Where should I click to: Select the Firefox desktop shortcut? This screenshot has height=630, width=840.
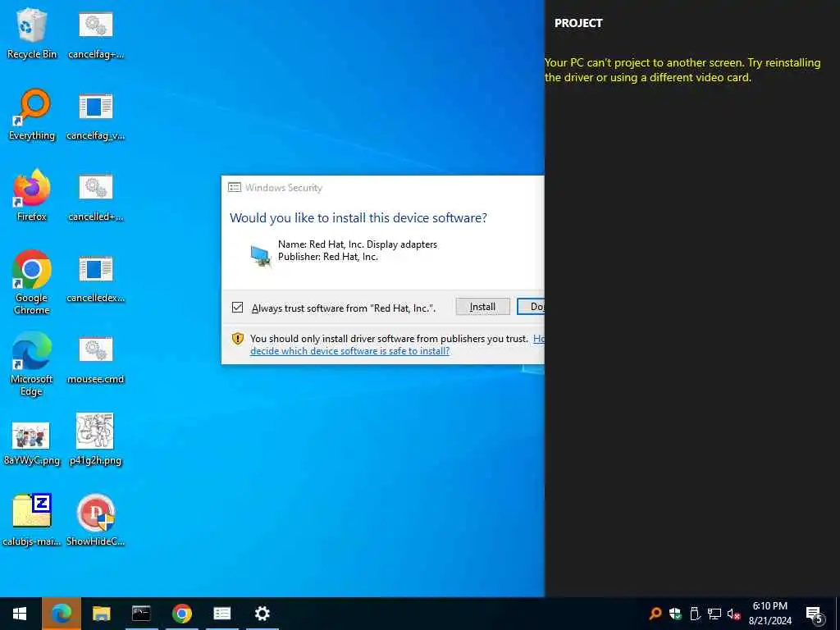(32, 195)
